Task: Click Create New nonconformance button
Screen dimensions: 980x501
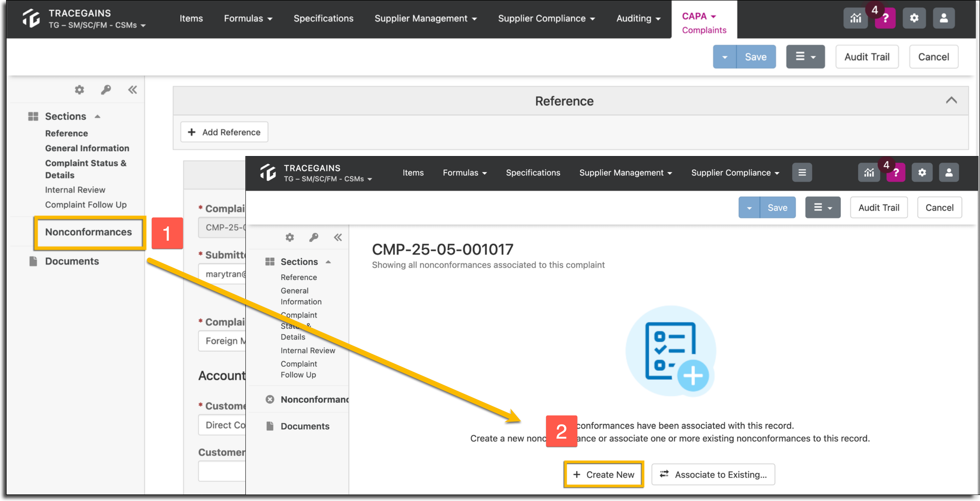Action: (x=604, y=474)
